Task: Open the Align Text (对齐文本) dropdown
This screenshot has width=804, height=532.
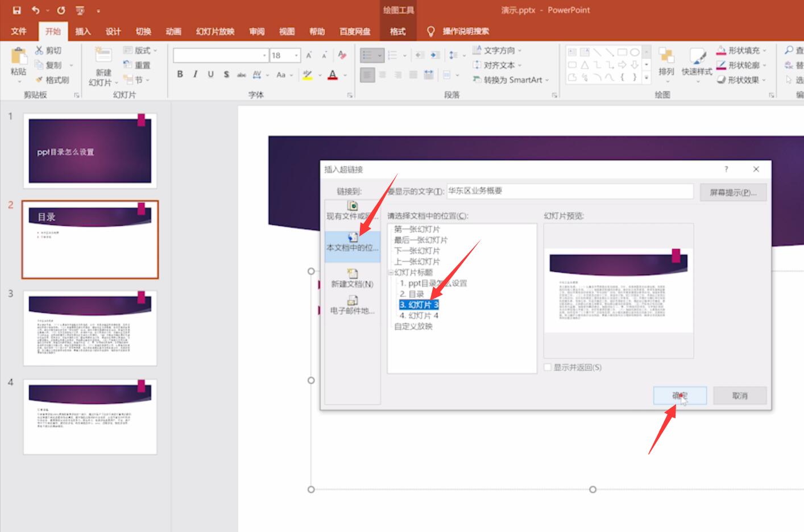Action: click(497, 65)
